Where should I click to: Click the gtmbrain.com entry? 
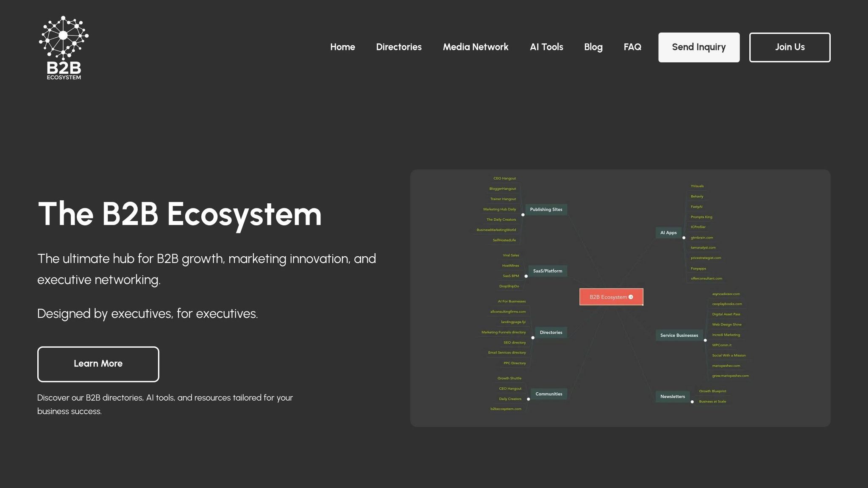click(x=702, y=238)
